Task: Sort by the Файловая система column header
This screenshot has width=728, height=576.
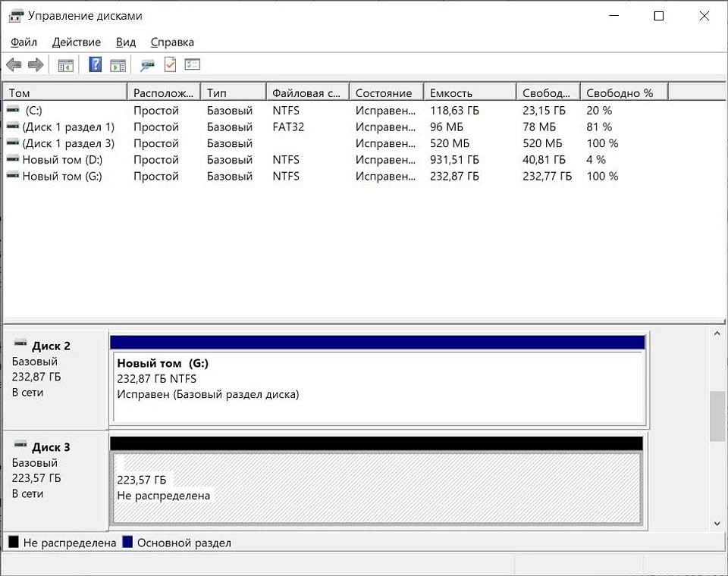Action: (x=308, y=92)
